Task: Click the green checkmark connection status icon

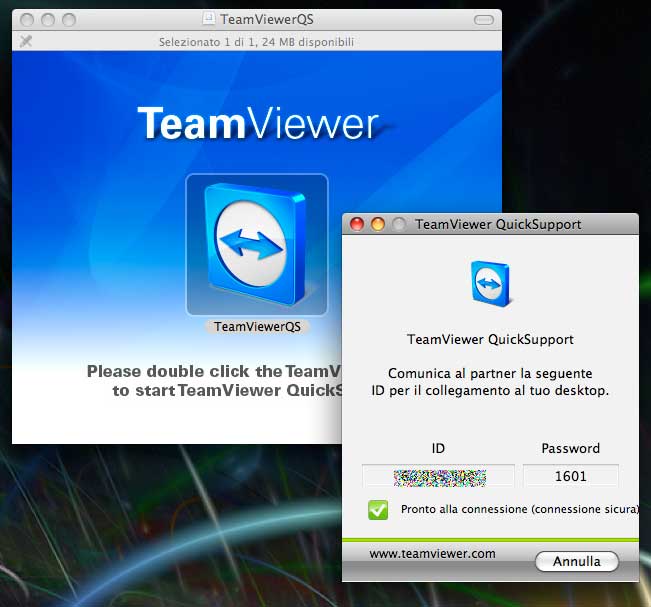Action: pos(378,510)
